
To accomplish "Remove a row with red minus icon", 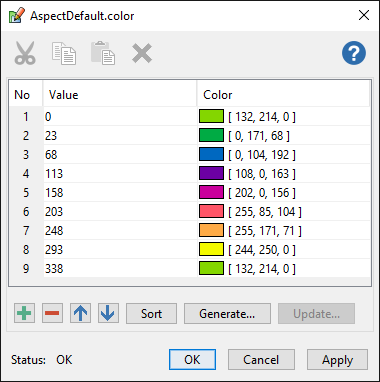I will 52,313.
